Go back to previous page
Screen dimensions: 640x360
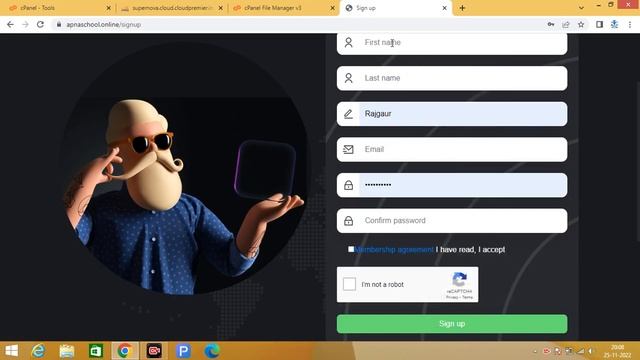[10, 24]
